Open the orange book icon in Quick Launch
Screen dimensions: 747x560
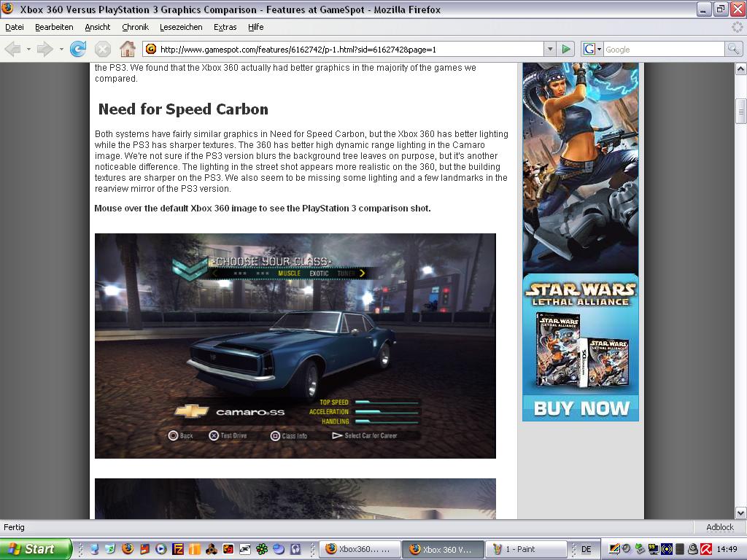pyautogui.click(x=194, y=549)
